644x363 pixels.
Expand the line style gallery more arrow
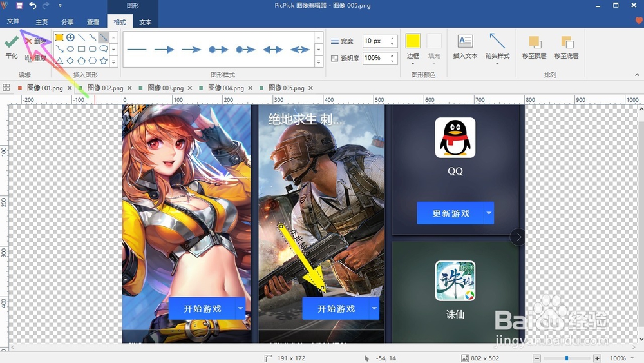[x=318, y=61]
